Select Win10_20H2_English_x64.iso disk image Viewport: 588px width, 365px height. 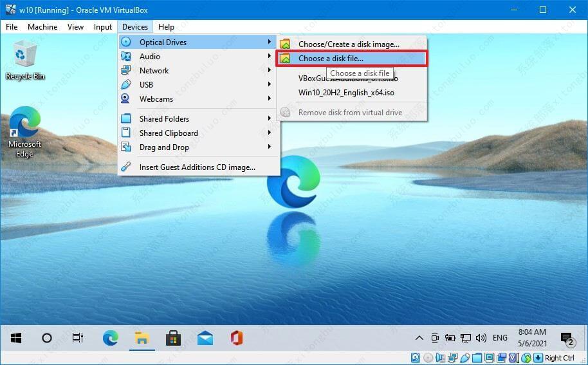click(x=346, y=93)
